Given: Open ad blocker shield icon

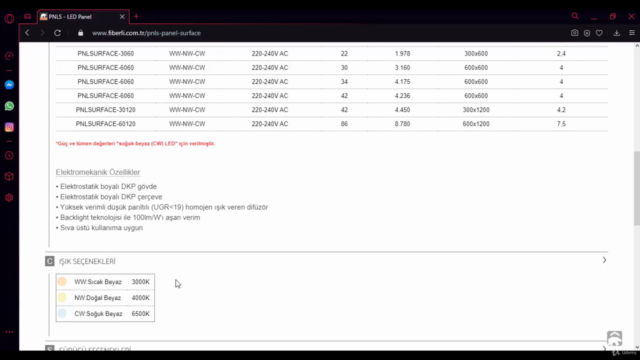Looking at the screenshot, I should point(587,33).
